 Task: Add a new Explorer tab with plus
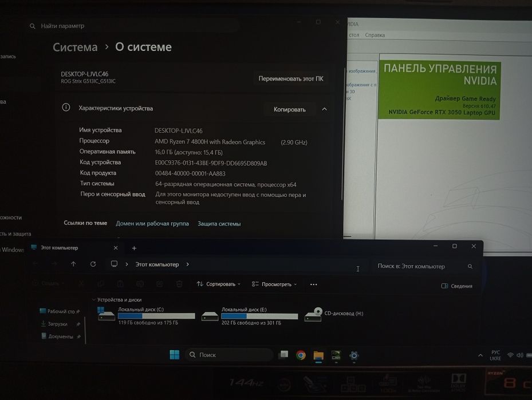pyautogui.click(x=134, y=248)
